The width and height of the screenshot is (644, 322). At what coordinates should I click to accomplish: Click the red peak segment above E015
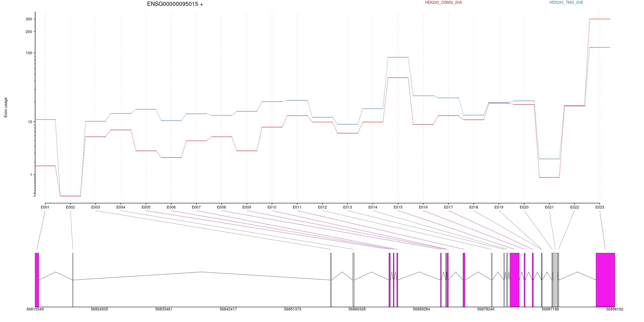(398, 78)
